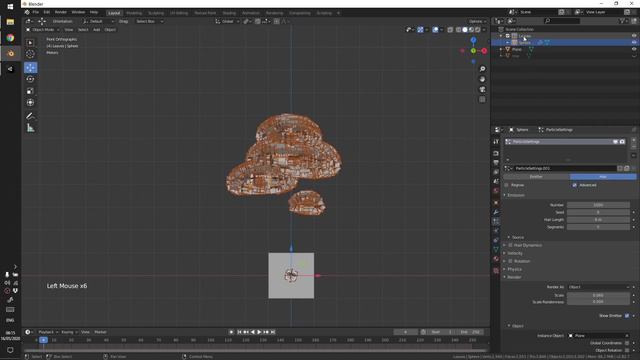
Task: Open the Particles properties tab icon
Action: [x=496, y=221]
